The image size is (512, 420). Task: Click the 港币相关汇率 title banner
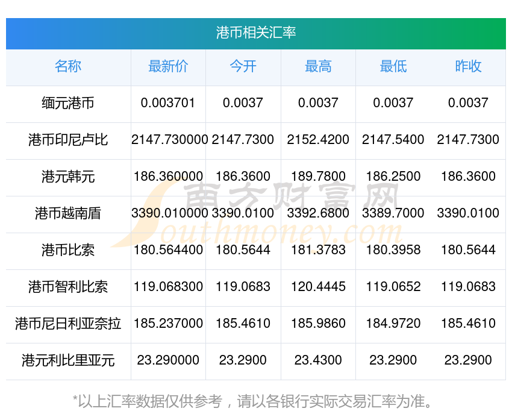tap(256, 33)
